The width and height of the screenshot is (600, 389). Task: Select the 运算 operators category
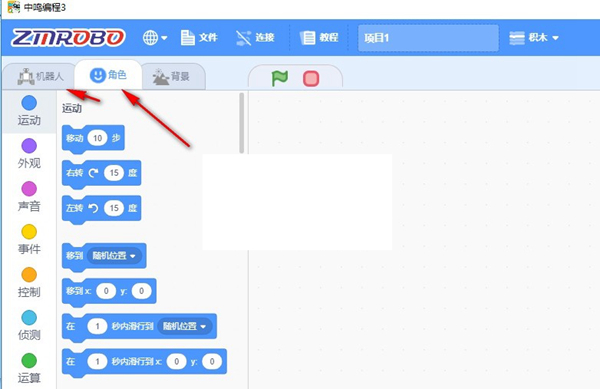click(29, 368)
